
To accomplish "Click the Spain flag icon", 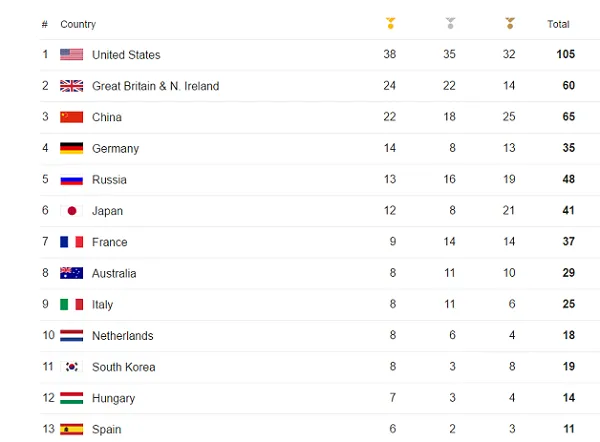I will 72,429.
